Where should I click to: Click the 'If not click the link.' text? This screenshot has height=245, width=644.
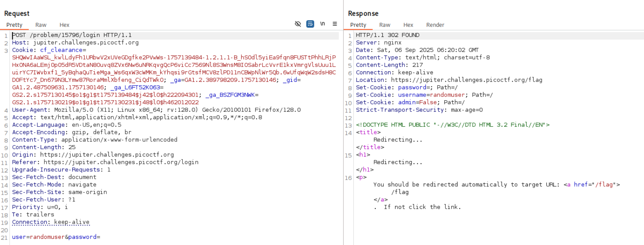[x=422, y=207]
